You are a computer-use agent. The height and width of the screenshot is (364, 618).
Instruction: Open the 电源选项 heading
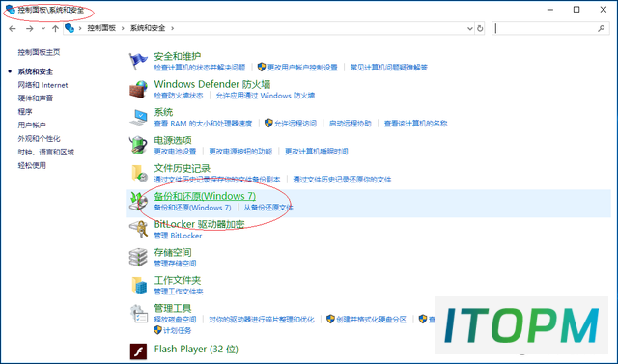173,140
